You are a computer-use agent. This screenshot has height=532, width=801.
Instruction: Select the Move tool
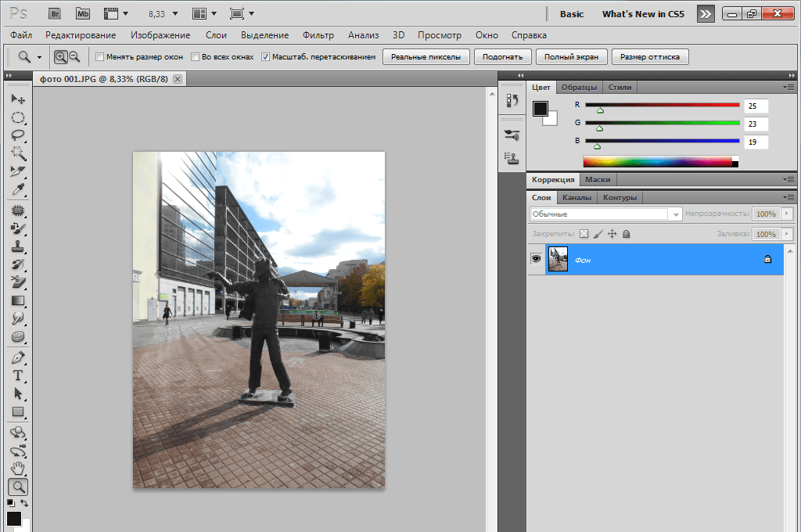point(17,99)
